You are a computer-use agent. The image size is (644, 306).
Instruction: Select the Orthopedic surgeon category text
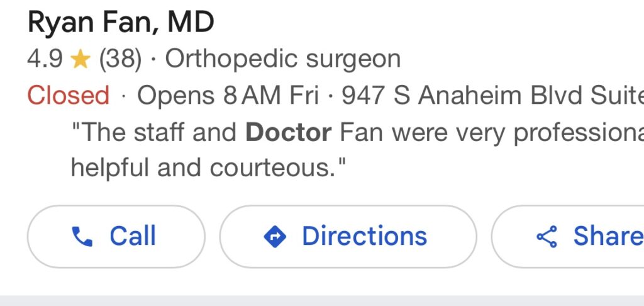click(282, 59)
